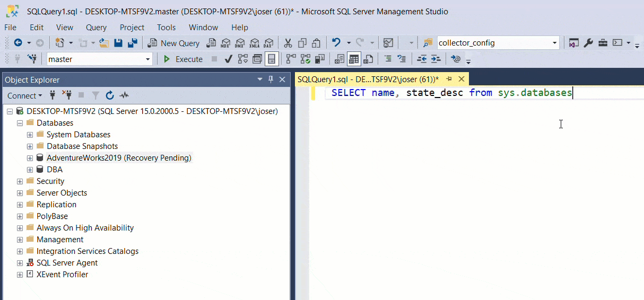Toggle auto-hide pin on Object Explorer
This screenshot has height=300, width=644.
tap(271, 80)
